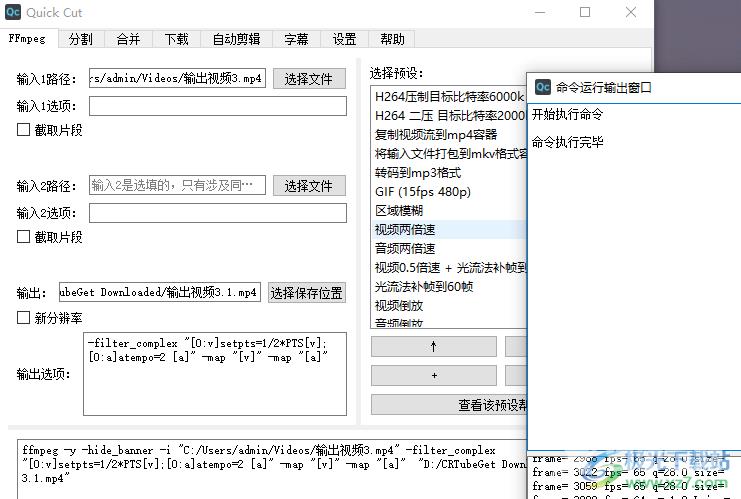This screenshot has height=499, width=741.
Task: Go to the 字幕 tab
Action: point(297,39)
